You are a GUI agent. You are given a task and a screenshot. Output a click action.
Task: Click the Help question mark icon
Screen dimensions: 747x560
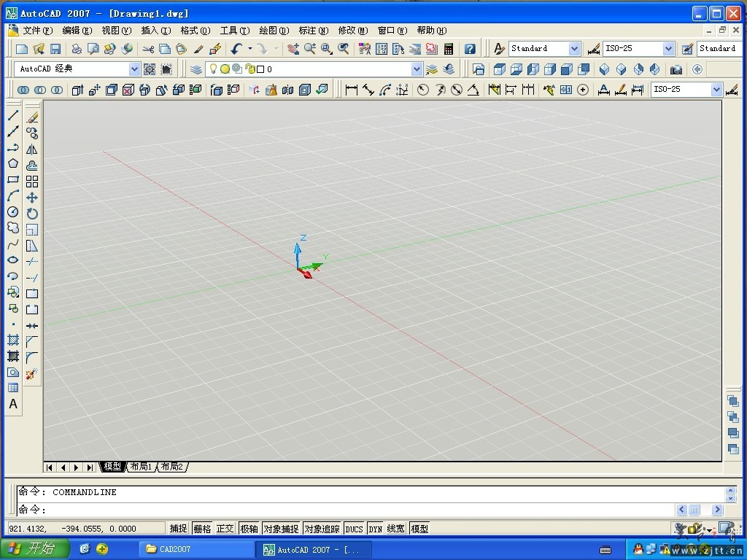(x=470, y=49)
